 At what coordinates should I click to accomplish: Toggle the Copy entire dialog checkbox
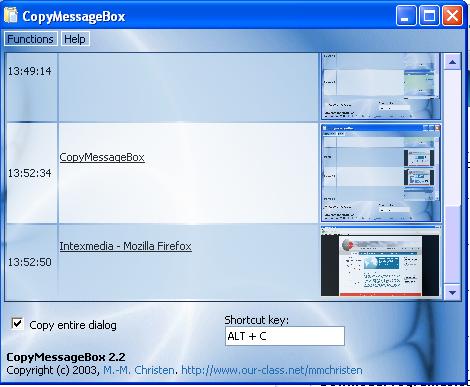pyautogui.click(x=17, y=324)
